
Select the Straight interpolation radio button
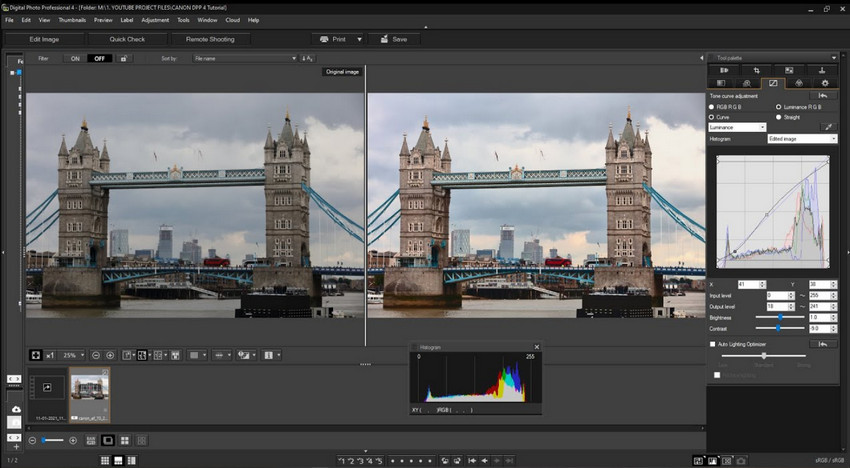(x=778, y=117)
